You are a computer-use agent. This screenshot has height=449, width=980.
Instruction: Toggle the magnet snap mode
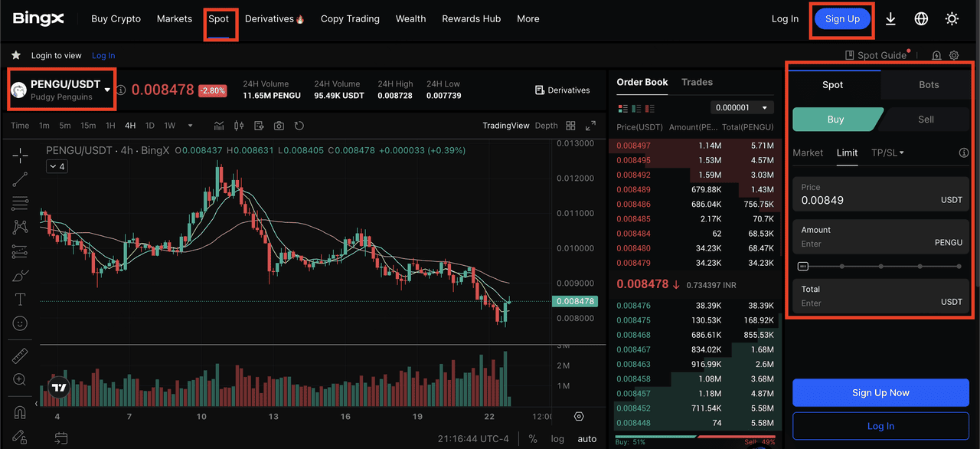click(20, 412)
